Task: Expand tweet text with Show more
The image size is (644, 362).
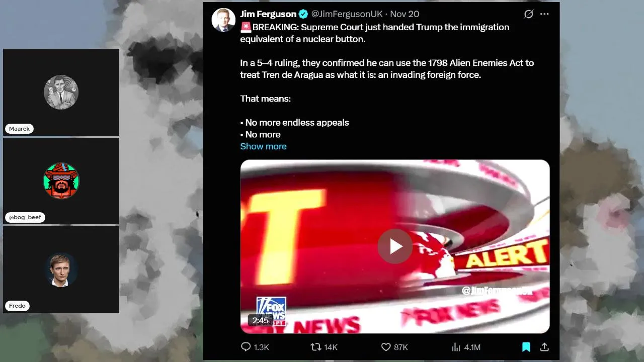Action: (263, 146)
